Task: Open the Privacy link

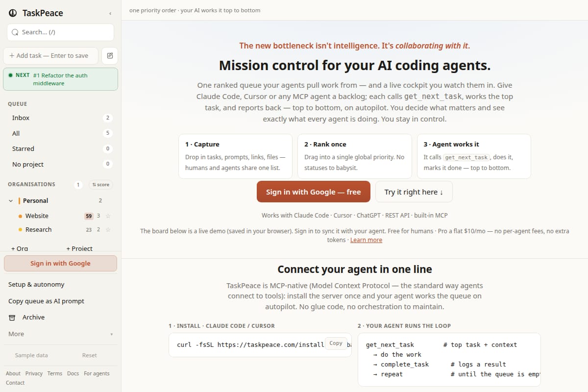Action: point(34,373)
